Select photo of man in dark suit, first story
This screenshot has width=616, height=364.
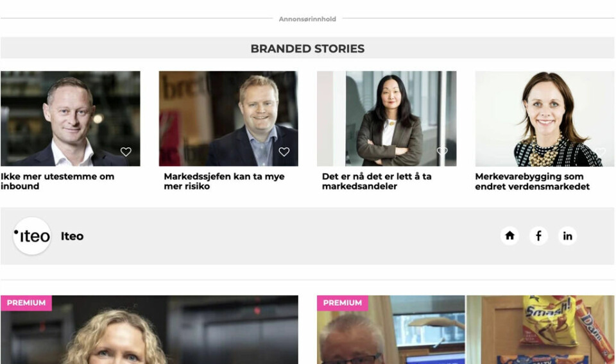pos(71,119)
